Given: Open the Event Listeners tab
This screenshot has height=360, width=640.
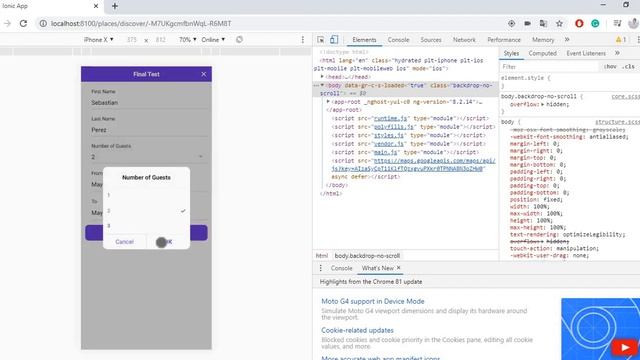Looking at the screenshot, I should coord(586,53).
